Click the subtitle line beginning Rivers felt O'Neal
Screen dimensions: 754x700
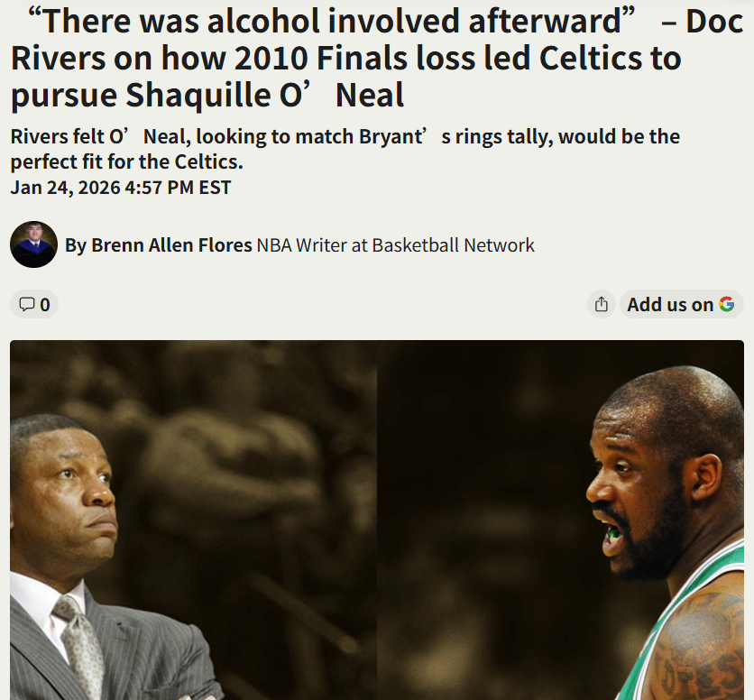(345, 136)
